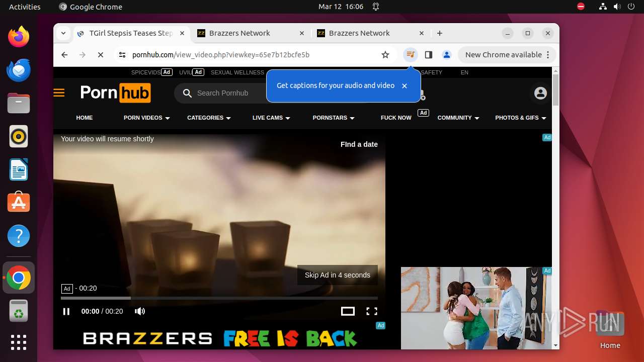Open the EN language selector
Image resolution: width=644 pixels, height=362 pixels.
pos(464,72)
